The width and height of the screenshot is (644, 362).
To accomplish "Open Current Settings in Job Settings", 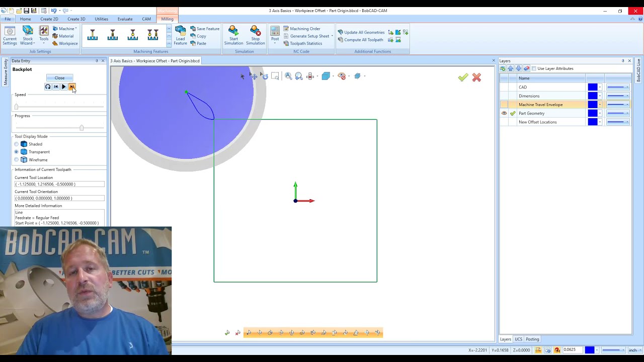I will pos(10,36).
